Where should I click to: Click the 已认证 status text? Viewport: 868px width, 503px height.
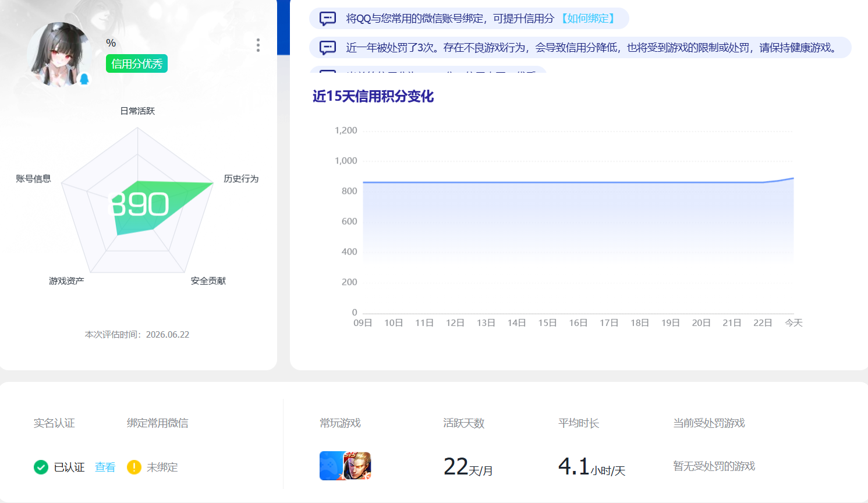coord(69,467)
